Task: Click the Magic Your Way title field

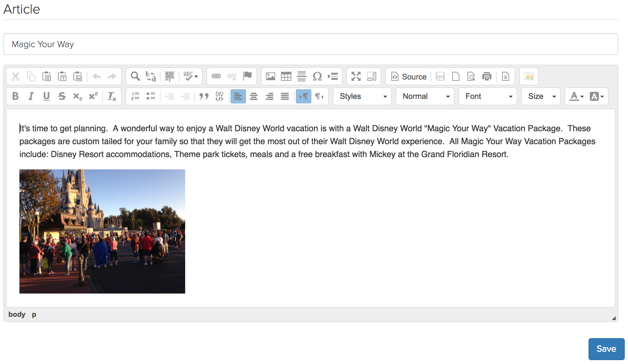Action: coord(311,44)
